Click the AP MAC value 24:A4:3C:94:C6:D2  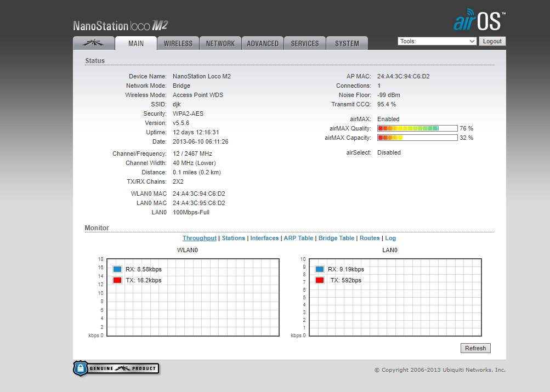click(404, 76)
